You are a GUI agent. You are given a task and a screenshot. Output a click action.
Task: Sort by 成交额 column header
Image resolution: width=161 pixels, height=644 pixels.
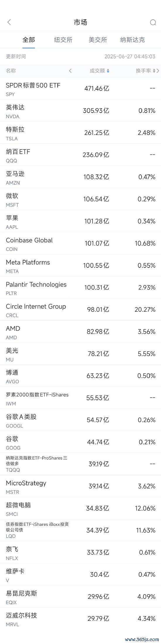click(x=97, y=71)
